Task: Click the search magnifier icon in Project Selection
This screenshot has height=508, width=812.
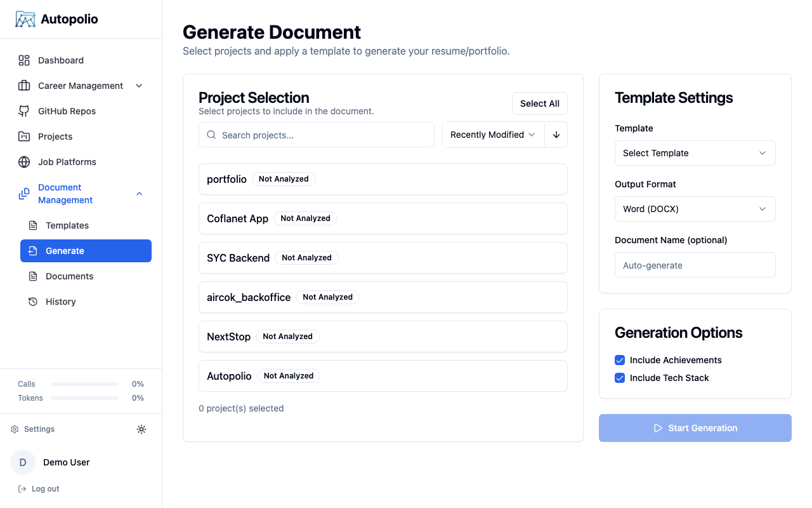Action: pyautogui.click(x=211, y=135)
